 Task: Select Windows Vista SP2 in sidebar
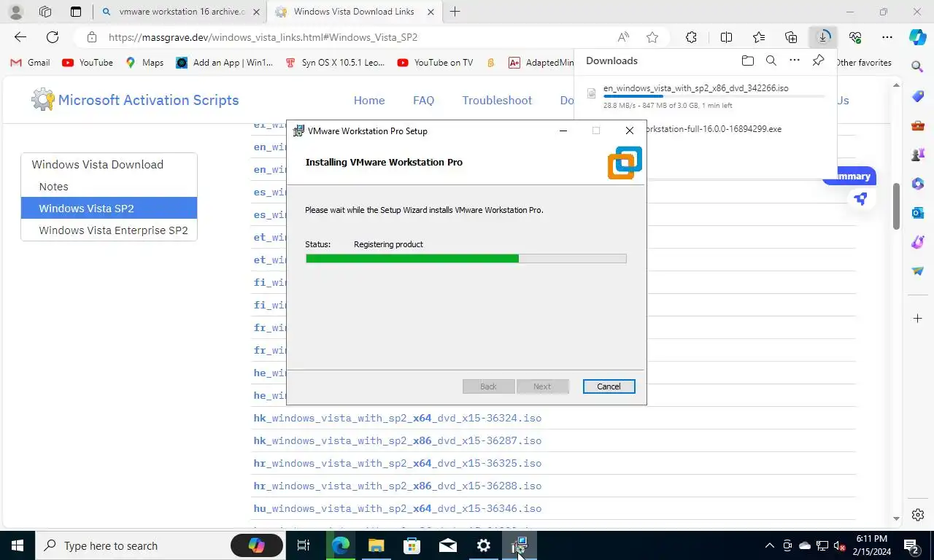pos(109,208)
